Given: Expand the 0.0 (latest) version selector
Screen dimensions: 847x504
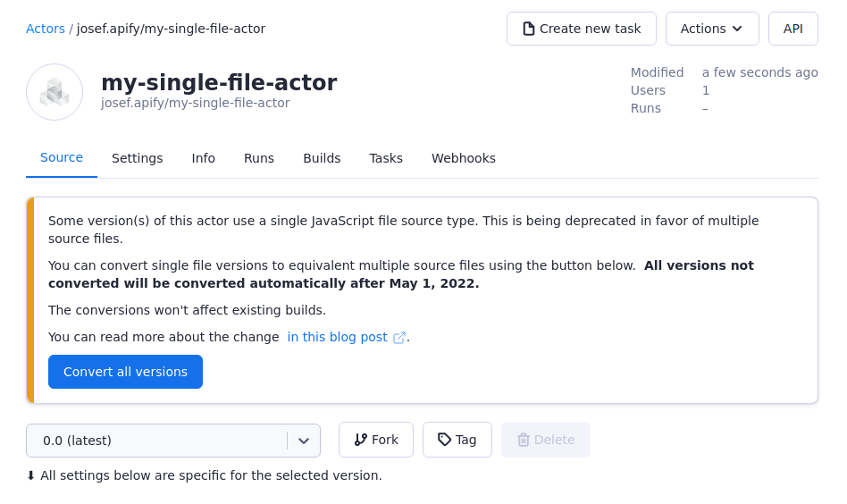Looking at the screenshot, I should click(172, 441).
